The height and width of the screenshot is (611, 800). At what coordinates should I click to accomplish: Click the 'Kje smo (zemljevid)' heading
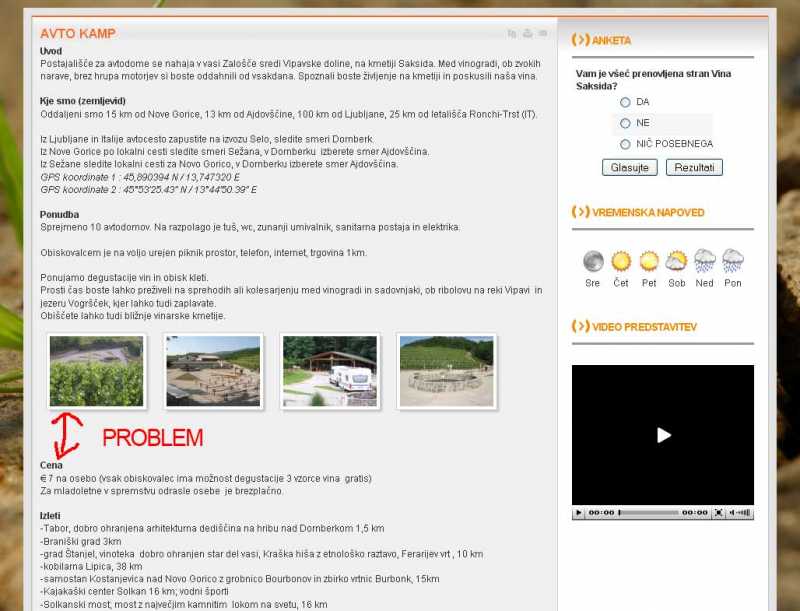pyautogui.click(x=83, y=101)
